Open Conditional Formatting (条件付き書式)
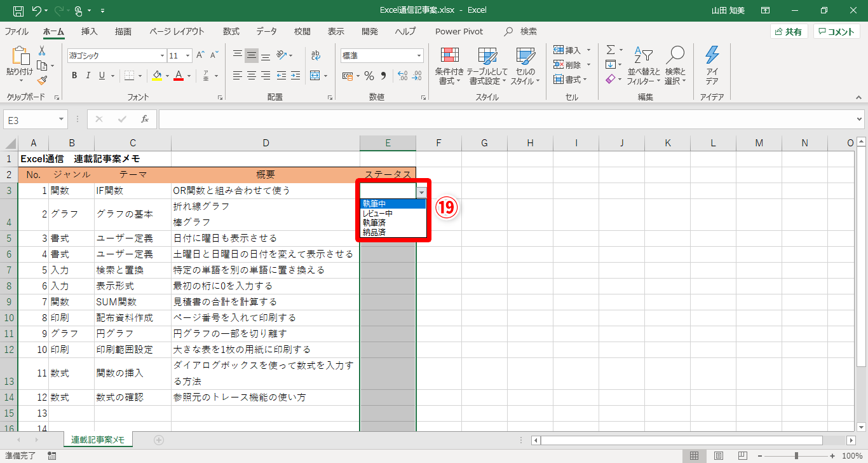 click(x=449, y=66)
